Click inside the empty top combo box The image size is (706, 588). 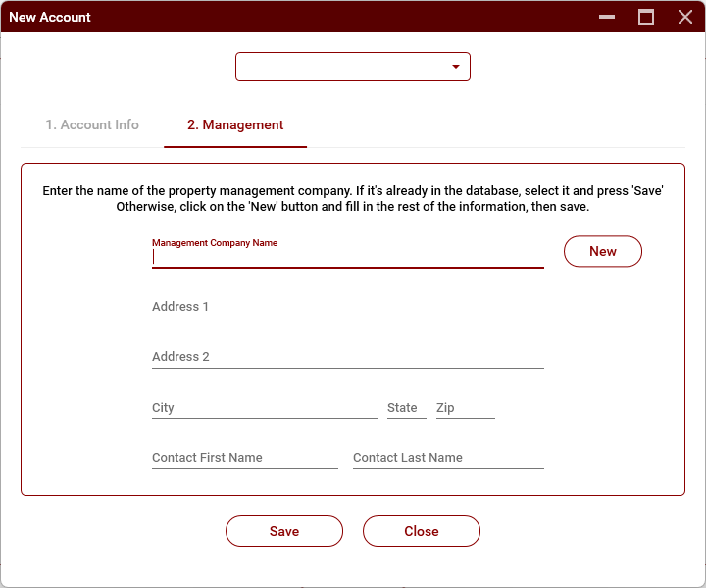(x=343, y=67)
